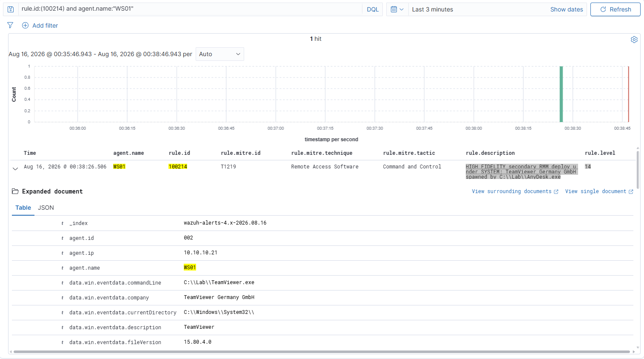Click the saved query disk icon
The image size is (644, 359).
click(x=11, y=9)
